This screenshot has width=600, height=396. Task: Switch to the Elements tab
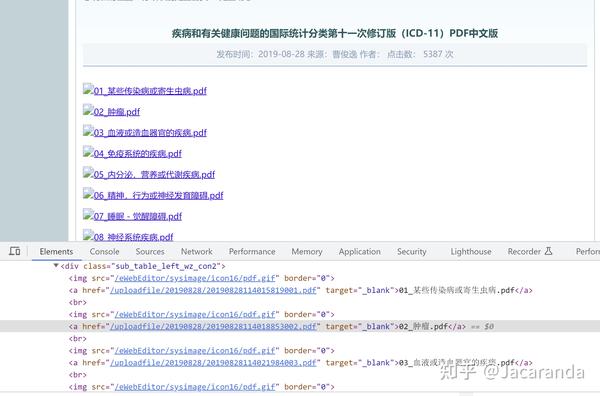tap(56, 251)
